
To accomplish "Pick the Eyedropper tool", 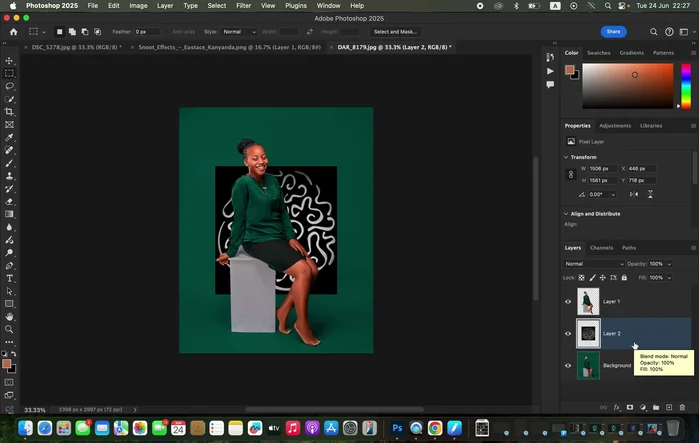I will [10, 137].
